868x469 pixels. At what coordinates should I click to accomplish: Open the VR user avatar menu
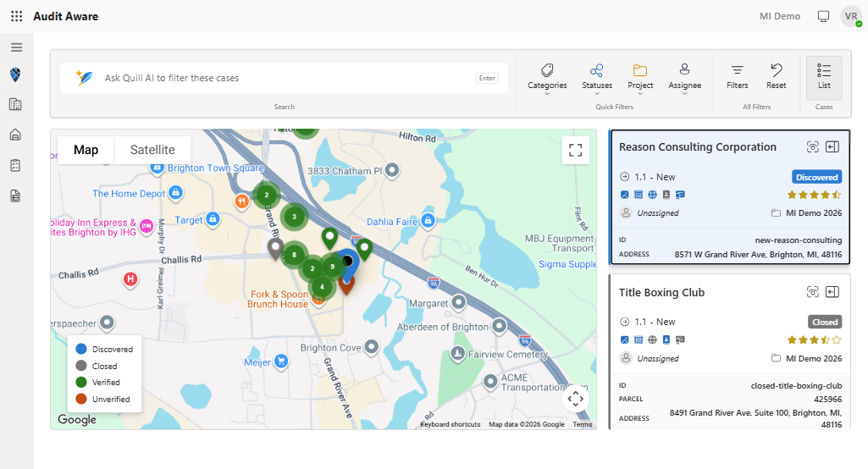pyautogui.click(x=851, y=16)
